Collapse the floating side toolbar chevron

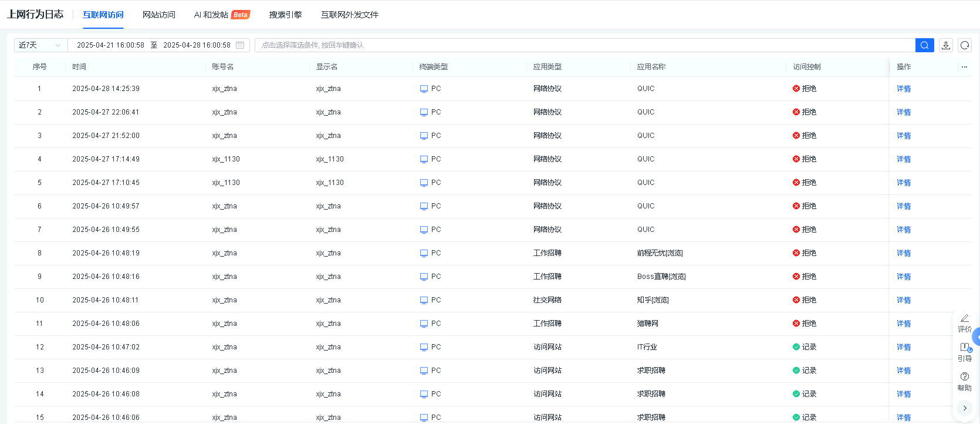point(965,408)
